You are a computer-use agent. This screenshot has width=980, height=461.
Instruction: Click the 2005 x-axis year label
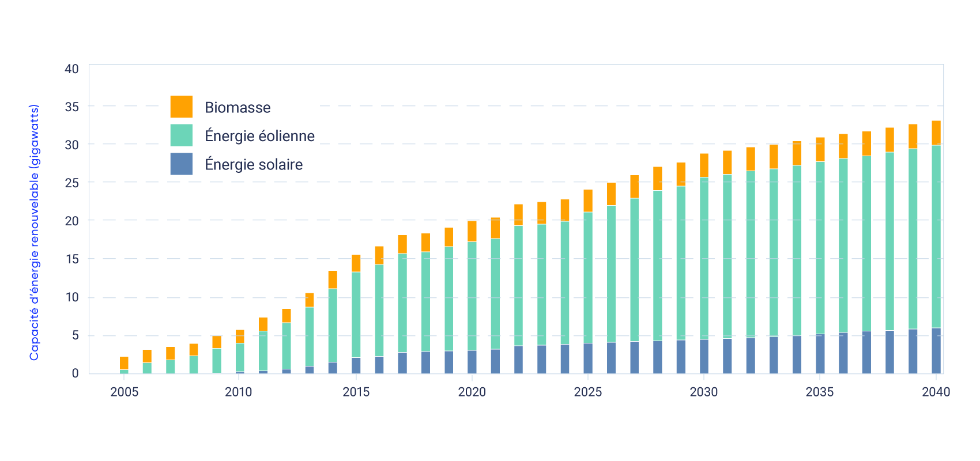tap(124, 392)
